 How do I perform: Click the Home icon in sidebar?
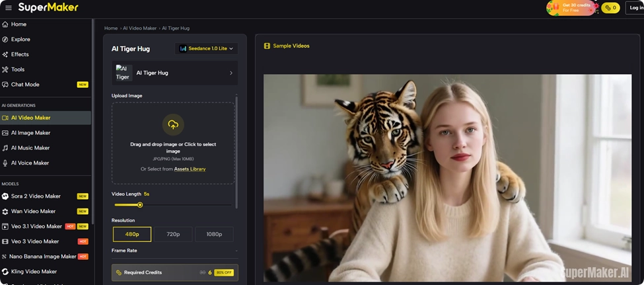(x=5, y=24)
